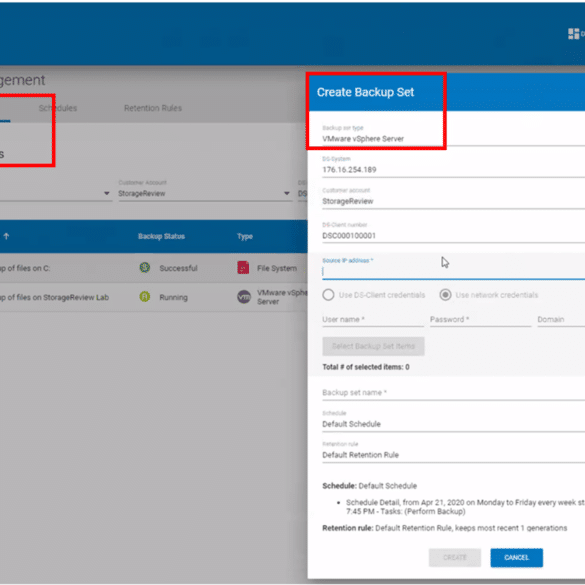The image size is (585, 585).
Task: Click the User name field
Action: click(x=373, y=320)
